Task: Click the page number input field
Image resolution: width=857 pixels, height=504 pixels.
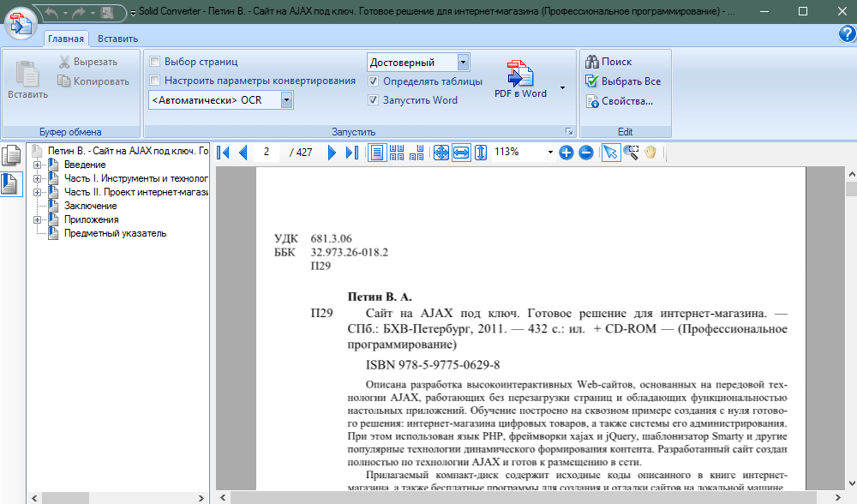Action: coord(267,152)
